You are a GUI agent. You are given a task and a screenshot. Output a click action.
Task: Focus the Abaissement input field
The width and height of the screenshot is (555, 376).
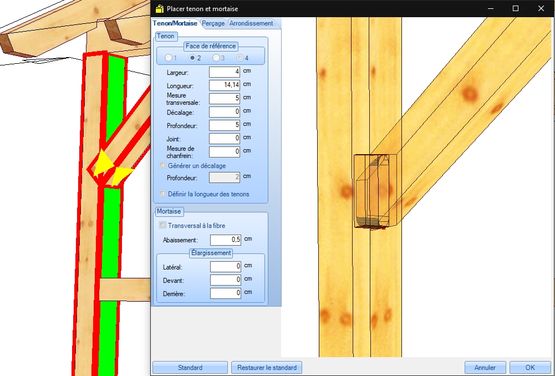pos(225,240)
